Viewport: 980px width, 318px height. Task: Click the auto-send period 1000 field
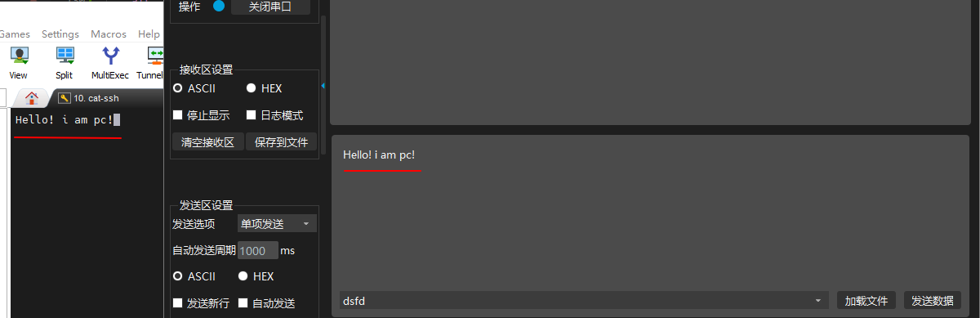tap(257, 251)
